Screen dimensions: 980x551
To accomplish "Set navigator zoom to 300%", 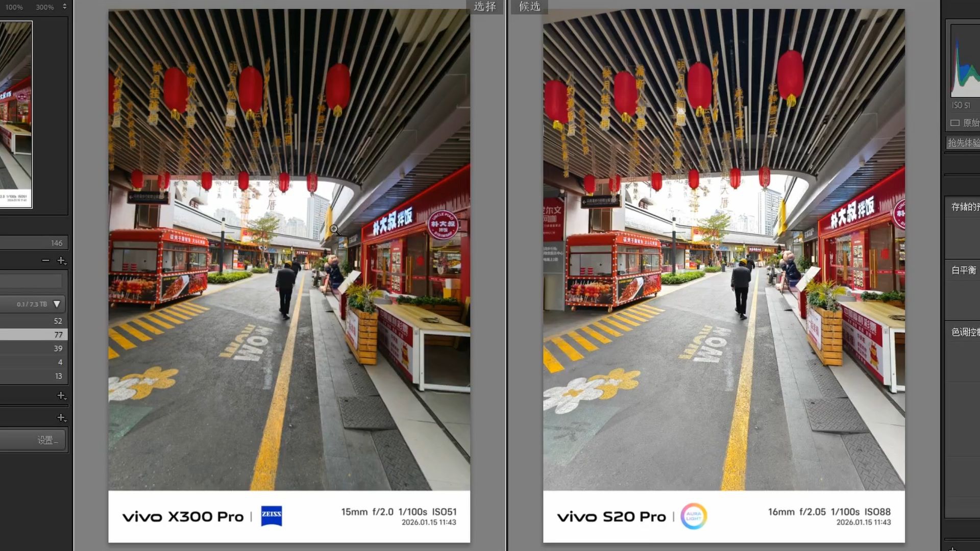I will click(45, 7).
